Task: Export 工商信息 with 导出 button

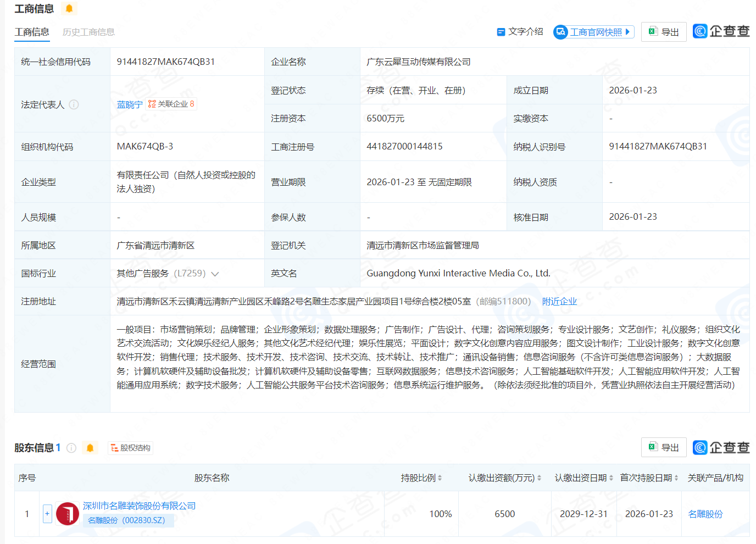Action: (x=664, y=32)
